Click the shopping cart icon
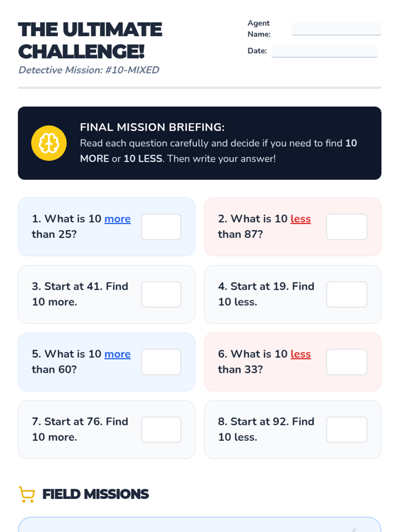 [27, 494]
